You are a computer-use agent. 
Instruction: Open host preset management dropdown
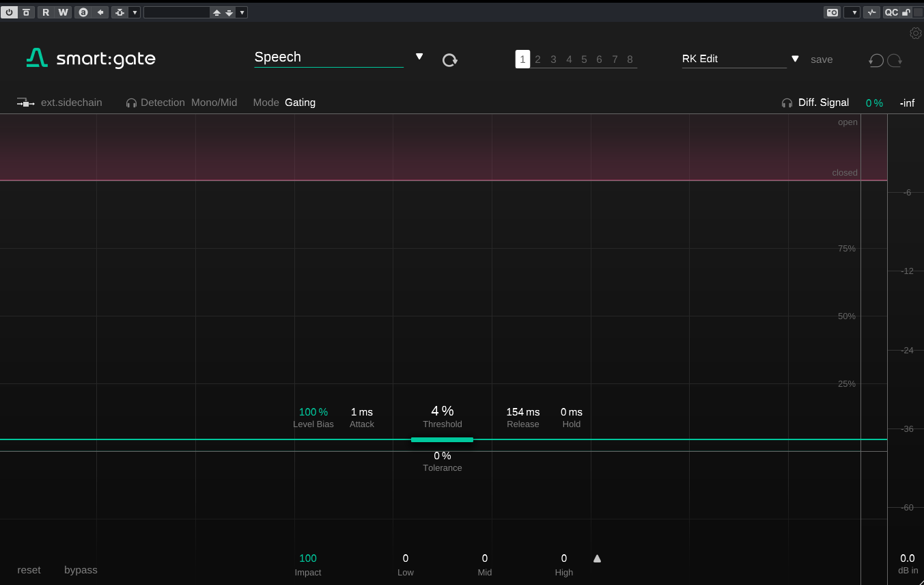[242, 12]
